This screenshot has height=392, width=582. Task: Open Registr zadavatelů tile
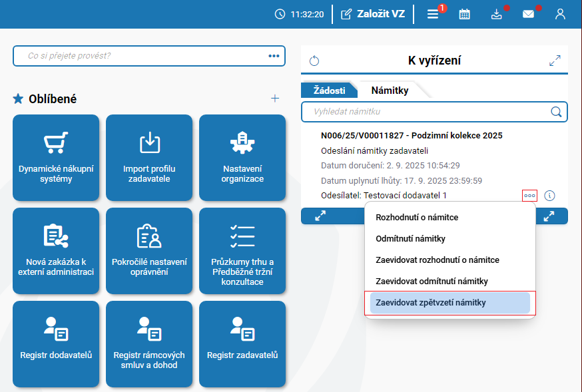coord(242,344)
